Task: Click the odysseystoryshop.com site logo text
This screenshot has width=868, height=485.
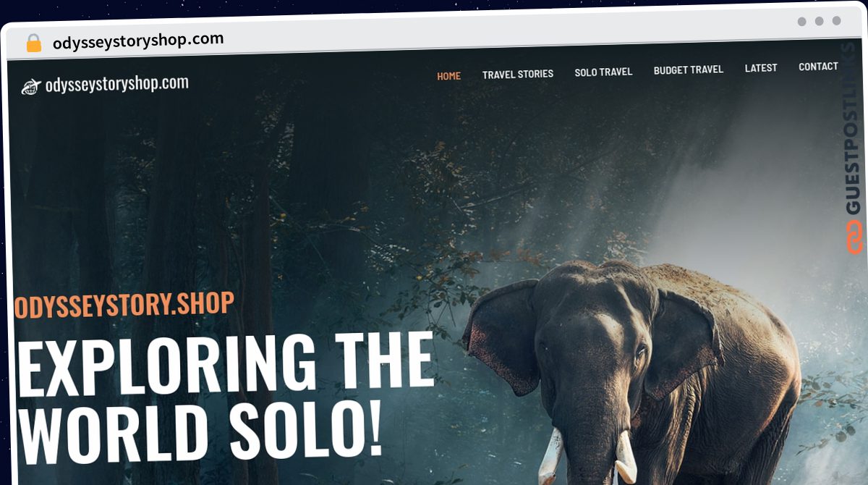Action: [x=117, y=84]
